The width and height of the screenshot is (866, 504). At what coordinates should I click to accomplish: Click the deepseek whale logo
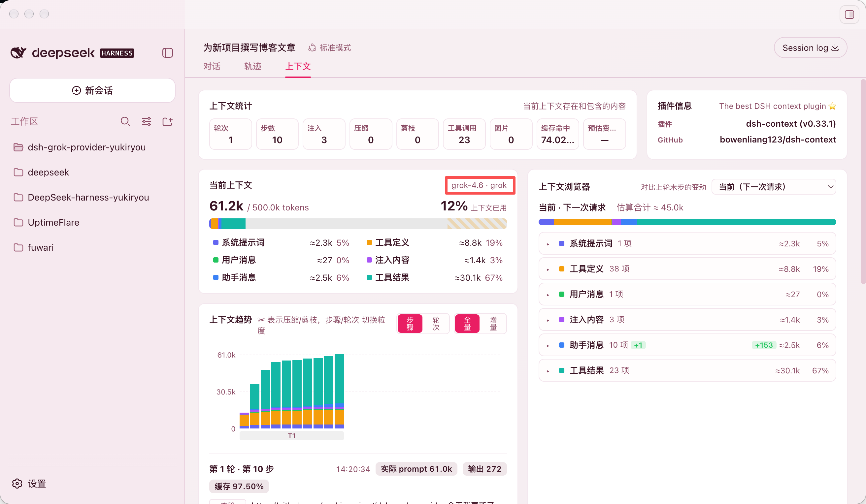(18, 52)
